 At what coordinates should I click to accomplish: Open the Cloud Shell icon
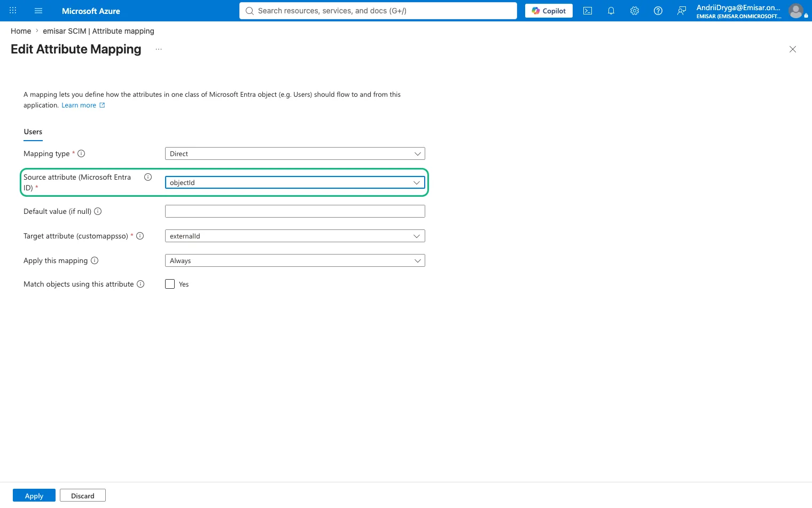point(588,11)
